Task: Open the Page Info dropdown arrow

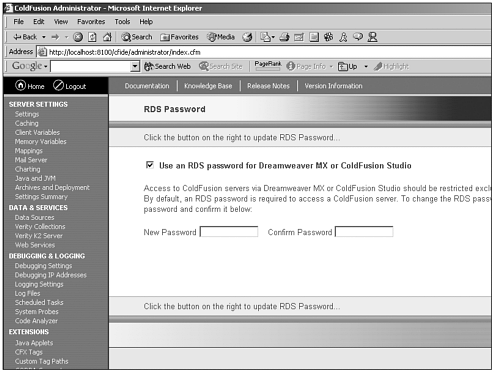Action: [x=331, y=66]
